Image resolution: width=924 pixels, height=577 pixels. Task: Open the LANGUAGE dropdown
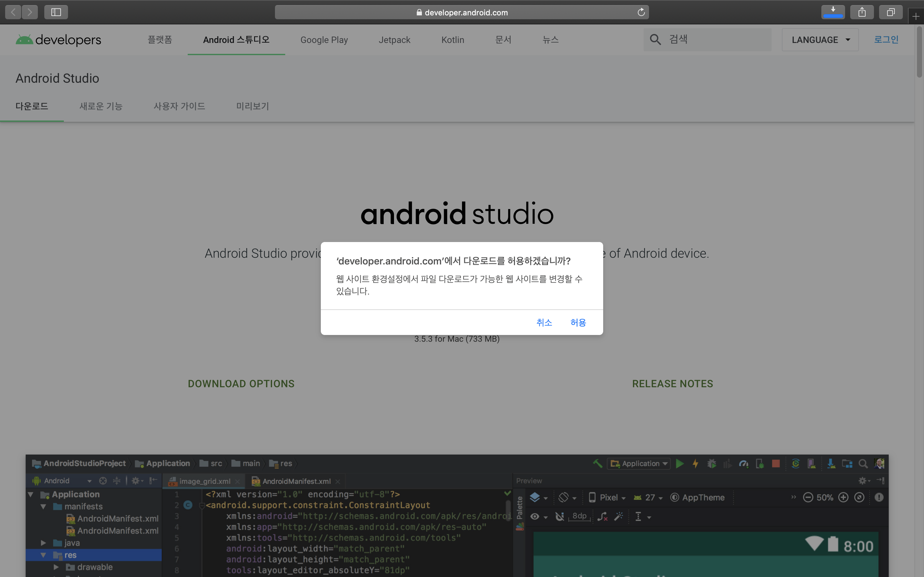point(820,40)
